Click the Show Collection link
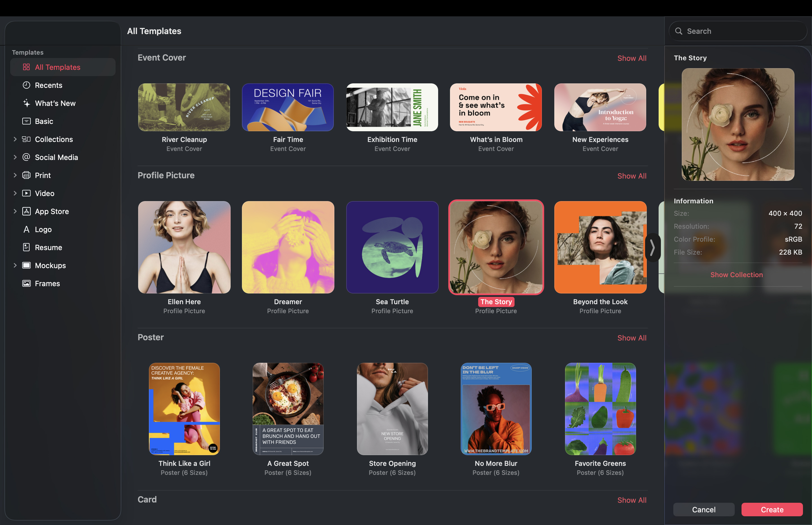812x525 pixels. pos(737,274)
